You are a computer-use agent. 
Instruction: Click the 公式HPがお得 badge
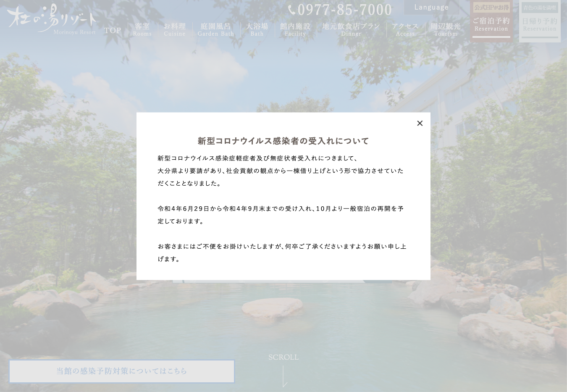491,8
